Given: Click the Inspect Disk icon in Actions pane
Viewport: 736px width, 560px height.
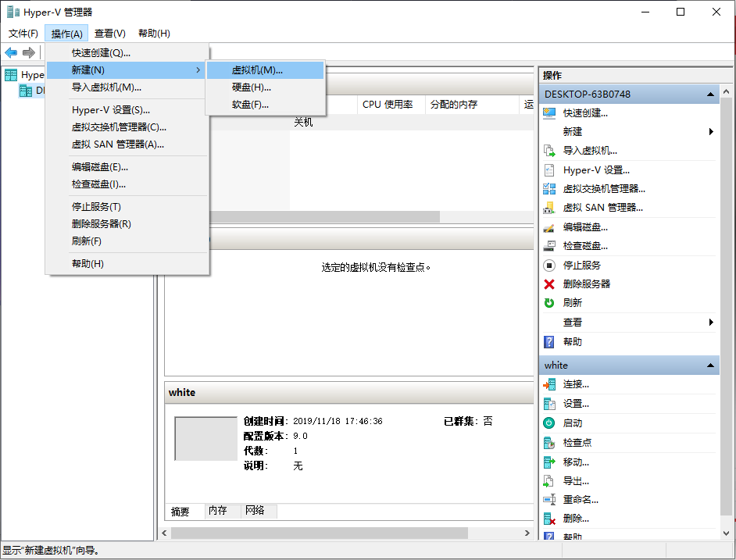Looking at the screenshot, I should click(x=549, y=246).
